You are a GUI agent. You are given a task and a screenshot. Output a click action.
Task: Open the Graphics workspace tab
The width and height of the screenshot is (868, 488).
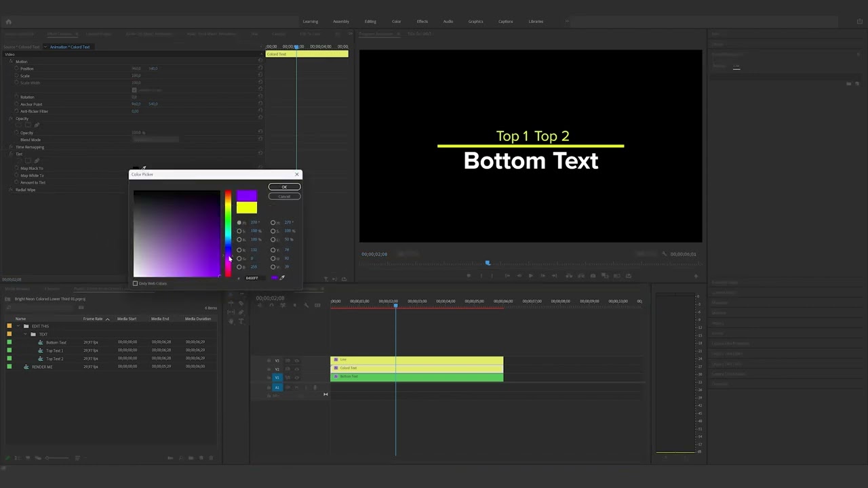pos(475,22)
